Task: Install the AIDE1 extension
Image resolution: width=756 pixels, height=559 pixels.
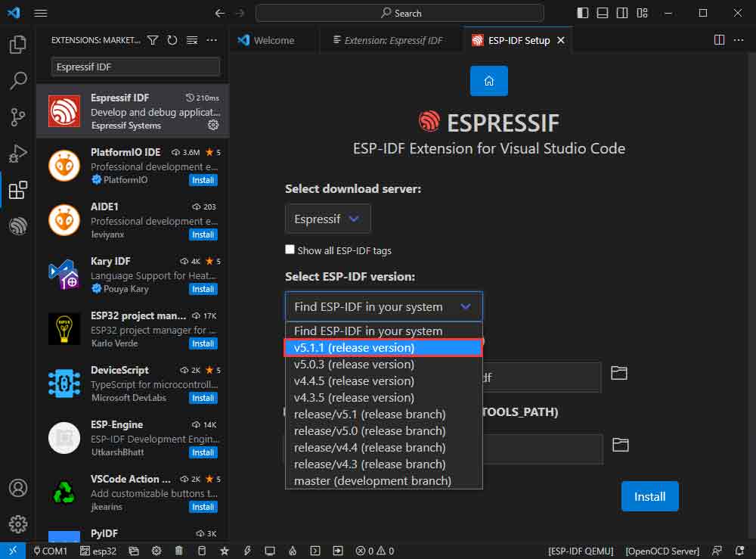Action: pos(203,234)
